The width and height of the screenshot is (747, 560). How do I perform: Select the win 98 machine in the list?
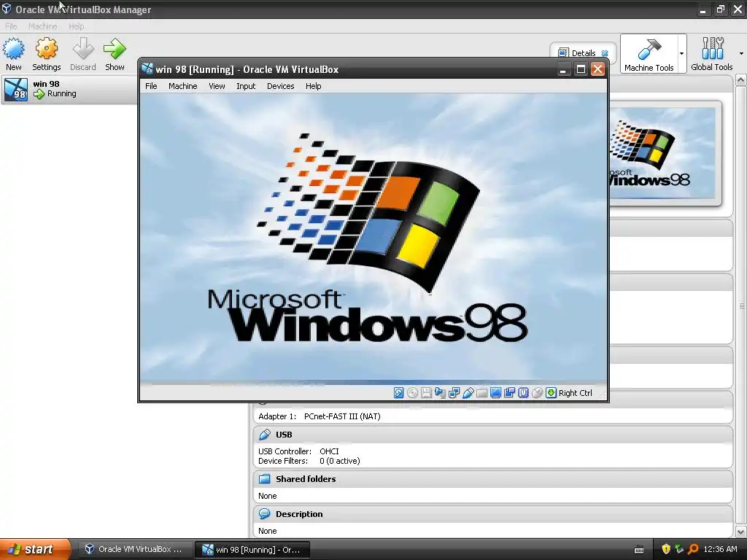coord(69,89)
